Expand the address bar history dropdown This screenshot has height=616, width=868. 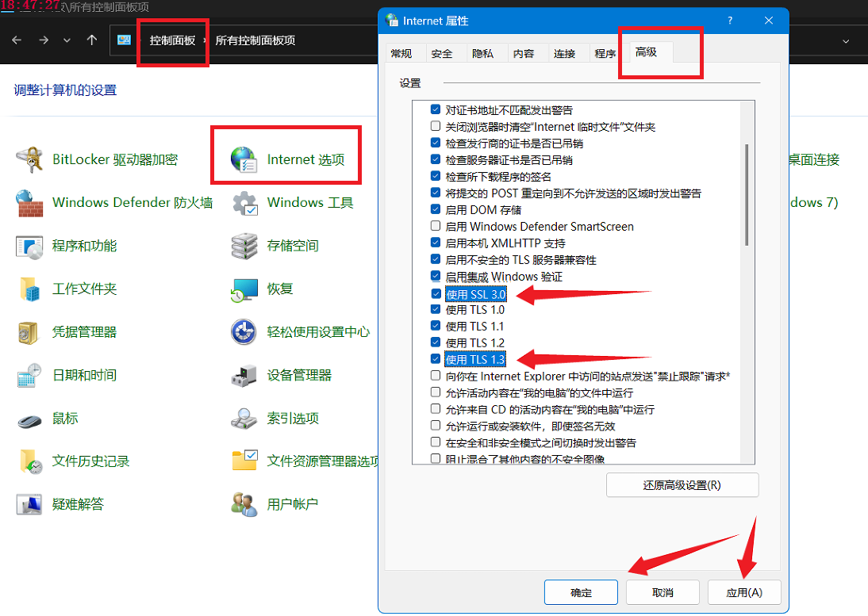[x=845, y=41]
